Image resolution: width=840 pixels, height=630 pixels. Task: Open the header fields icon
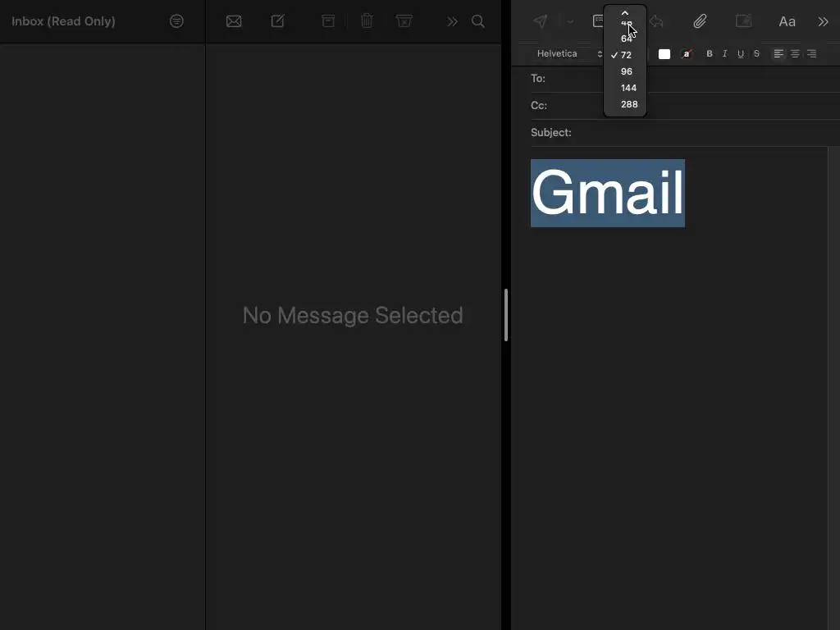coord(598,21)
